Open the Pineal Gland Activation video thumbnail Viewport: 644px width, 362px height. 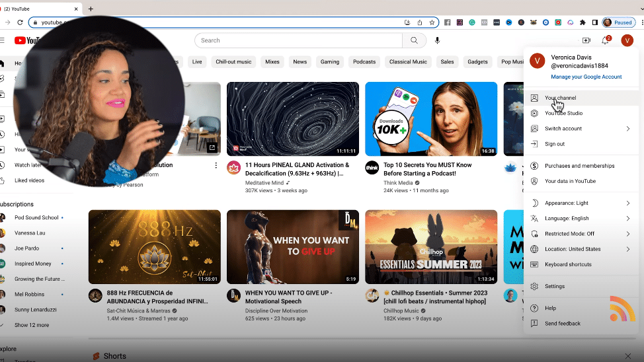pyautogui.click(x=293, y=119)
